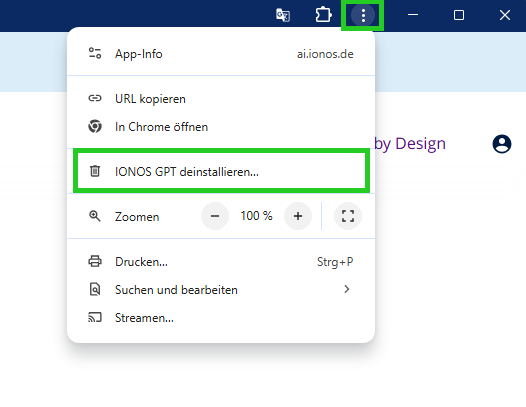Select IONOS GPT deinstallieren option
Image resolution: width=526 pixels, height=407 pixels.
[x=221, y=171]
